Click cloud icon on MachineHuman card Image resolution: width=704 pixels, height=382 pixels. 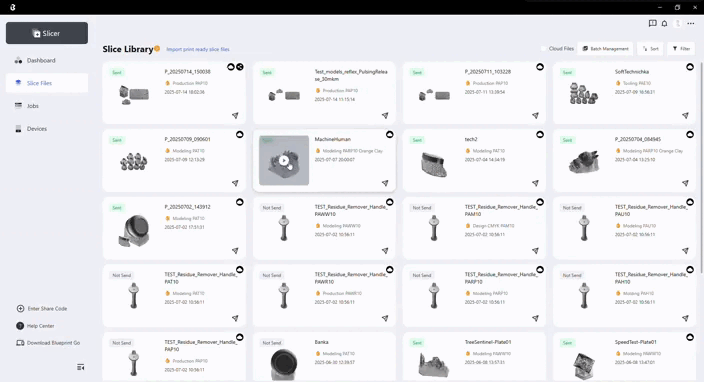coord(390,135)
